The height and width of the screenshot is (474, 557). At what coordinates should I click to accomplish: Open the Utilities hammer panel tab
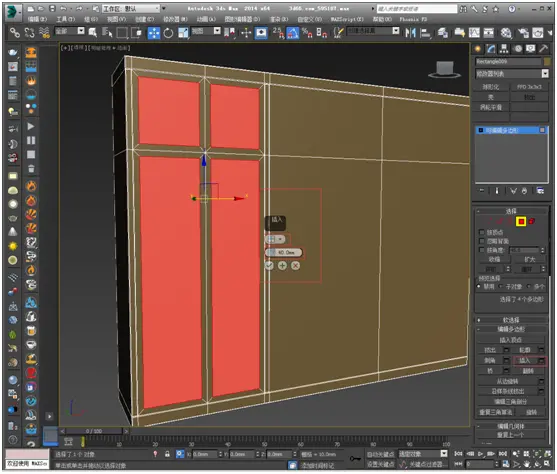tap(544, 49)
